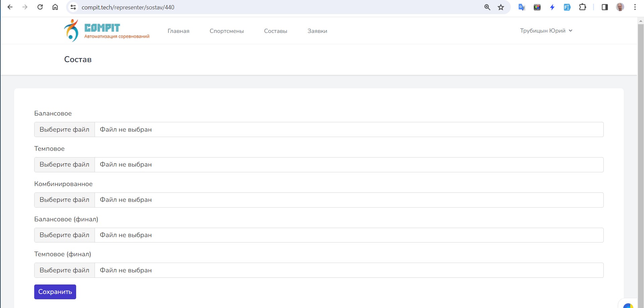Click the blue lightning bolt extension
Screen dimensions: 644x308
click(x=552, y=7)
